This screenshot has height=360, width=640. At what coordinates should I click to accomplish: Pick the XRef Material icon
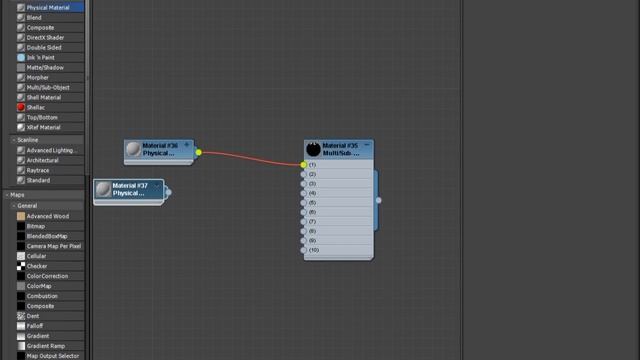(21, 127)
